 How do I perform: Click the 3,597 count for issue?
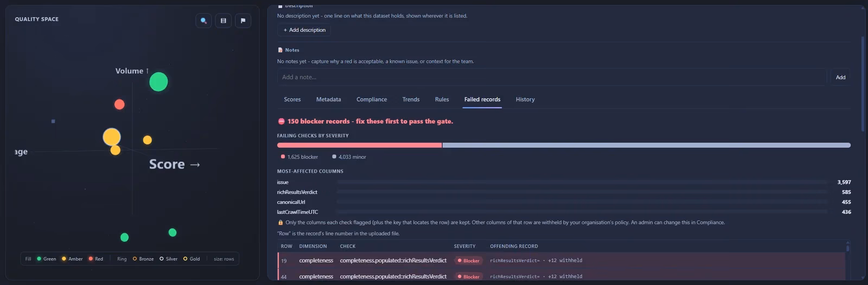[844, 183]
